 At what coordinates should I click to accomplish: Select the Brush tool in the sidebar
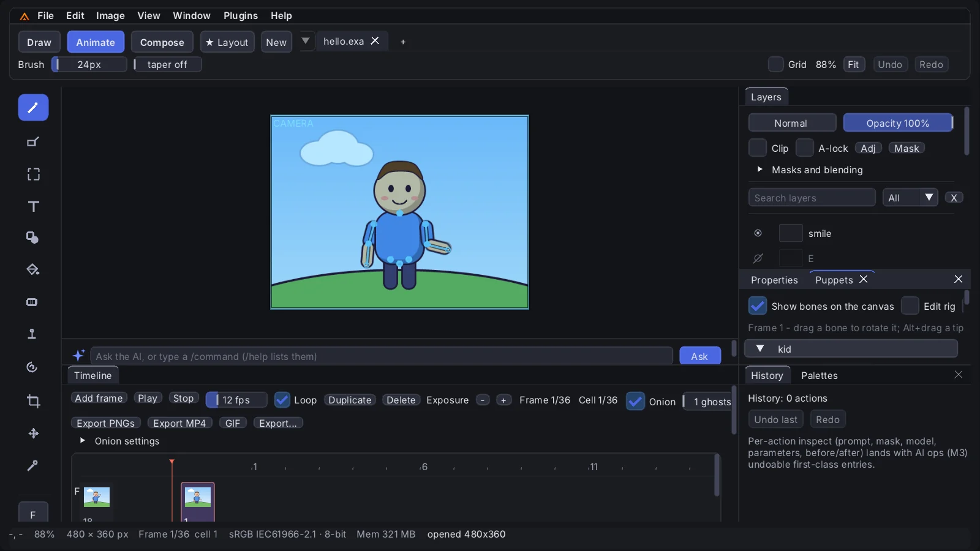(x=33, y=108)
